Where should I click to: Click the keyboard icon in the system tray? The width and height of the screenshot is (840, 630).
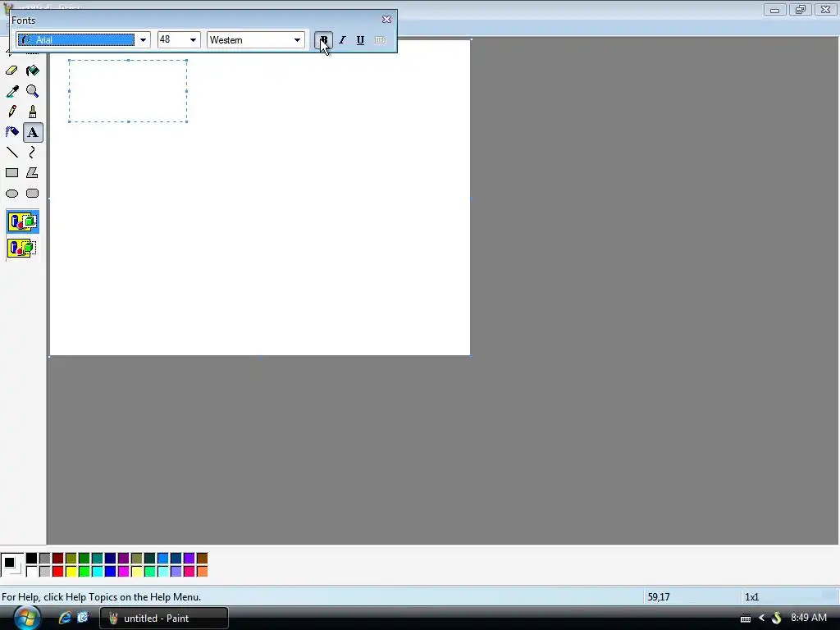[x=745, y=619]
